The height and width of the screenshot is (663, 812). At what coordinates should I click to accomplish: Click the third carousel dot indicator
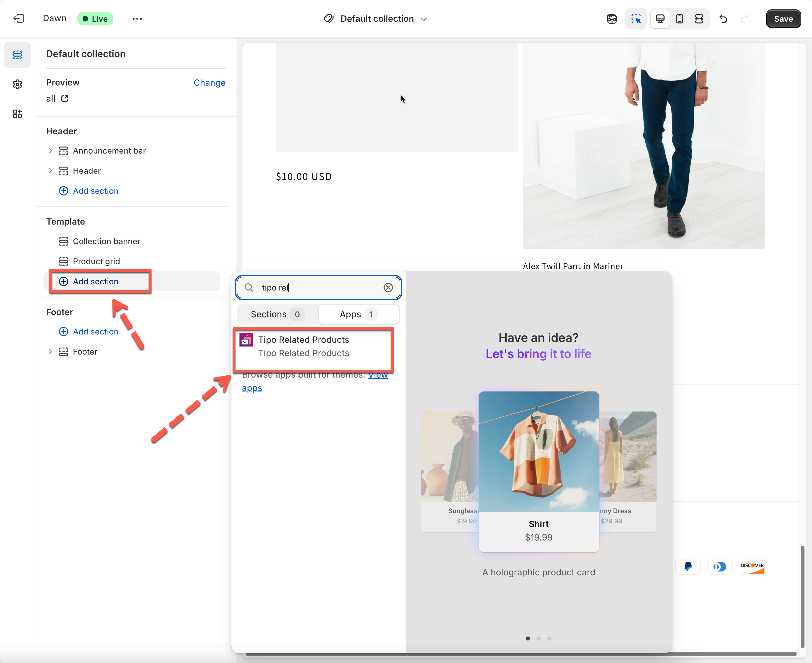tap(549, 638)
